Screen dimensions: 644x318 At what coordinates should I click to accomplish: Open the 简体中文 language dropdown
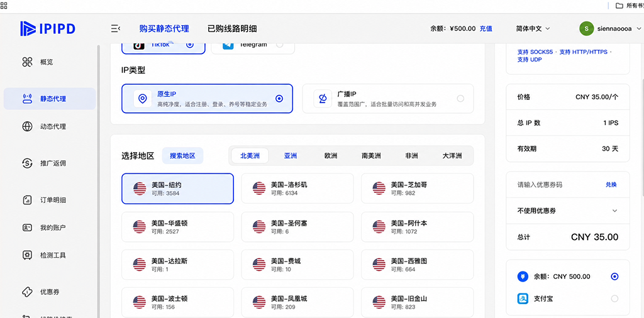(x=533, y=29)
